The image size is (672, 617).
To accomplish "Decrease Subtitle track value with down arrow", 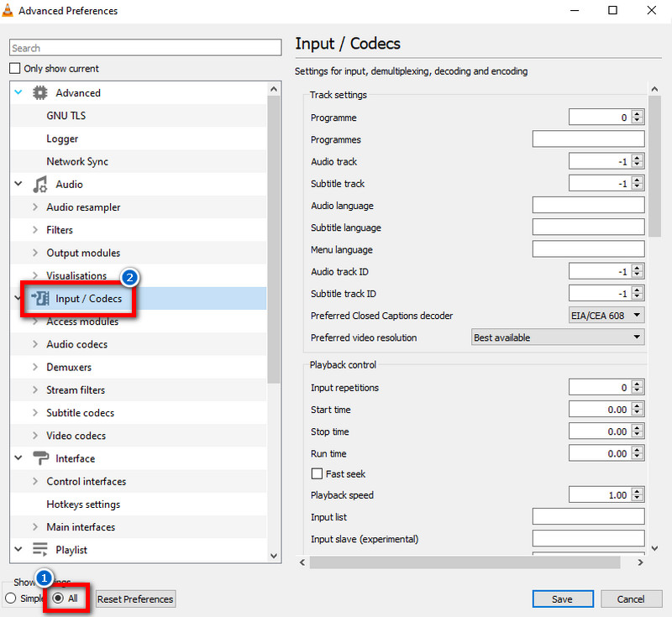I will 638,187.
